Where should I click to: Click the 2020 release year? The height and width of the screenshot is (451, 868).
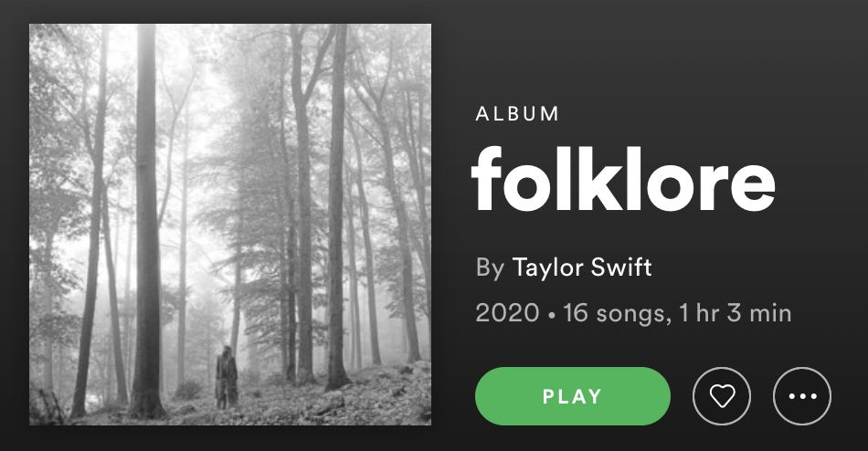pyautogui.click(x=507, y=313)
